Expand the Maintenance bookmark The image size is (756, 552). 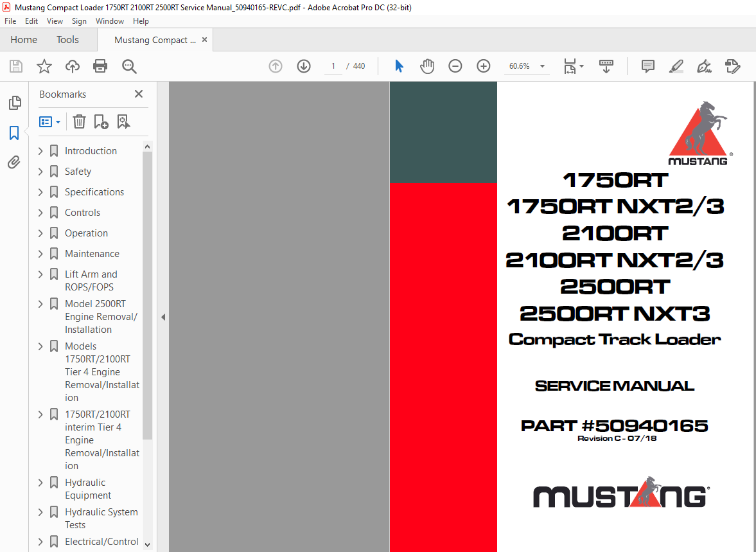coord(40,254)
